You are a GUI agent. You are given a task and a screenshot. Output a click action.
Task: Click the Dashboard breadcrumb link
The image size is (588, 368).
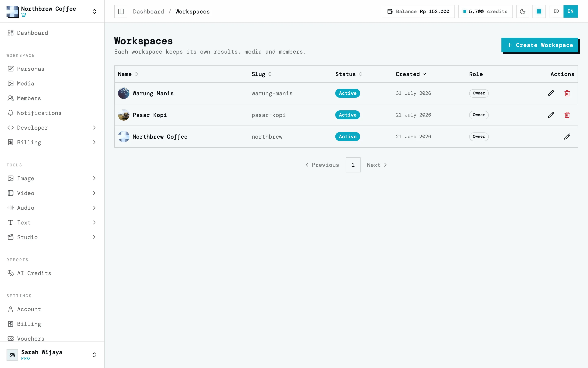pyautogui.click(x=148, y=11)
